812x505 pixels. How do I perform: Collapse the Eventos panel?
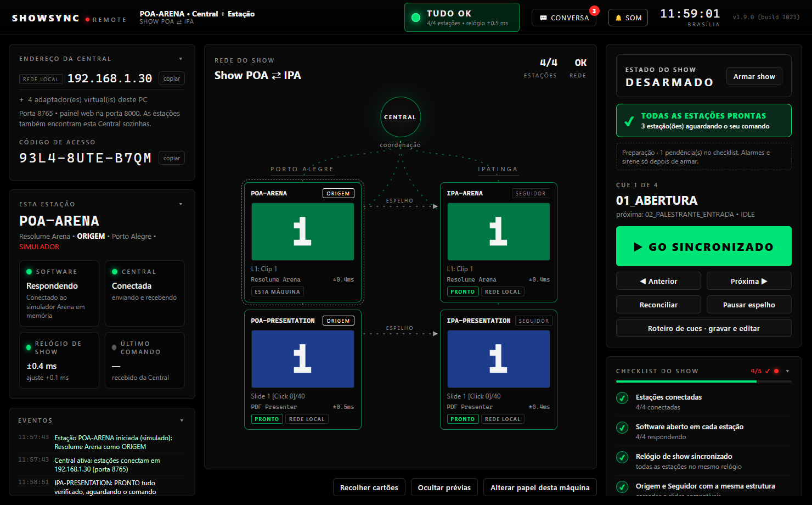[x=182, y=420]
